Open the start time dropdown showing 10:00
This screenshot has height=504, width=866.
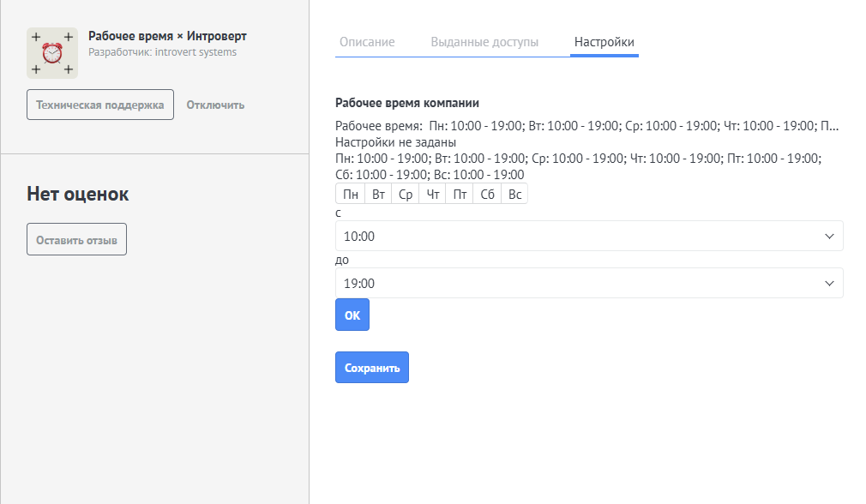pos(589,237)
